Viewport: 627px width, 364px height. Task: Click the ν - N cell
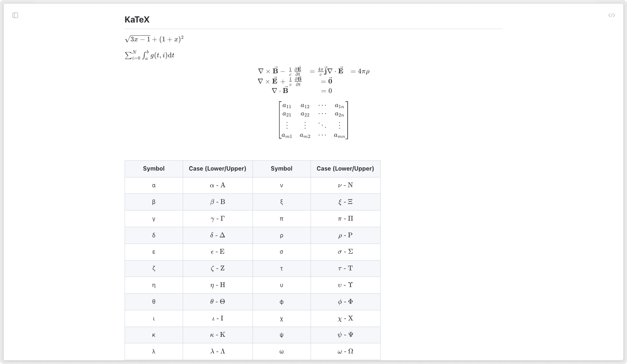tap(345, 185)
